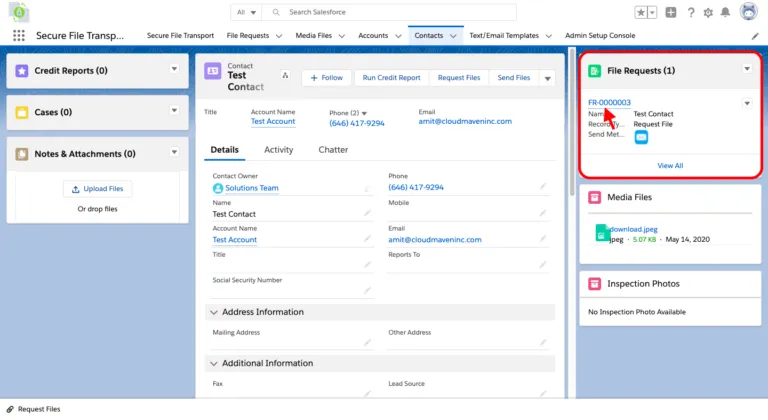Click the Inspection Photos panel icon
The image size is (768, 420).
click(594, 284)
